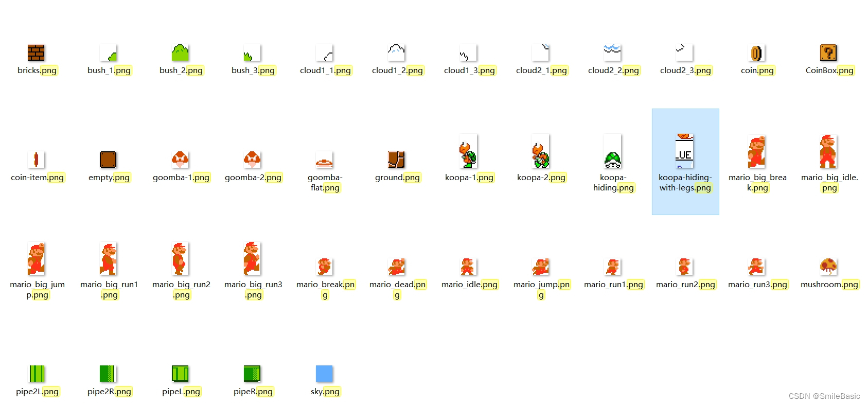Screen dimensions: 868x404
Task: Select the mario_break.png small sprite icon
Action: [324, 267]
